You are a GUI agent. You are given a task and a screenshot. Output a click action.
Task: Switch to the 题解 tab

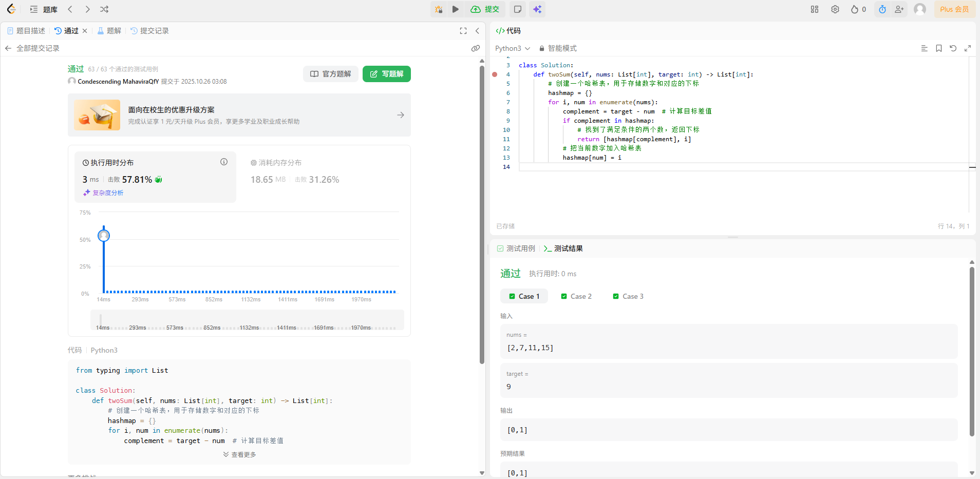click(109, 31)
